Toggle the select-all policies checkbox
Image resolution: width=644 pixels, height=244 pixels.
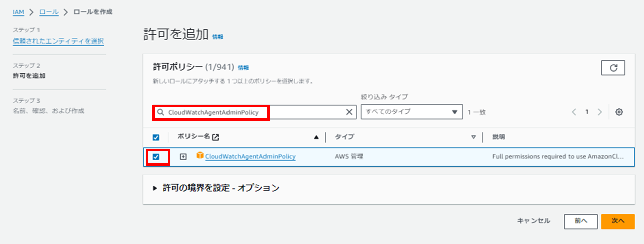156,137
